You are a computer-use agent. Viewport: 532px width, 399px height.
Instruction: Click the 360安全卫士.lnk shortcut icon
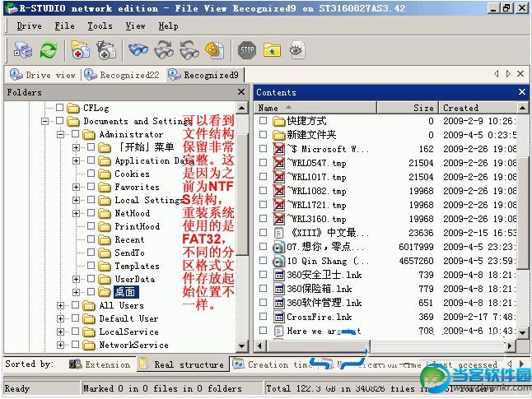[x=279, y=275]
